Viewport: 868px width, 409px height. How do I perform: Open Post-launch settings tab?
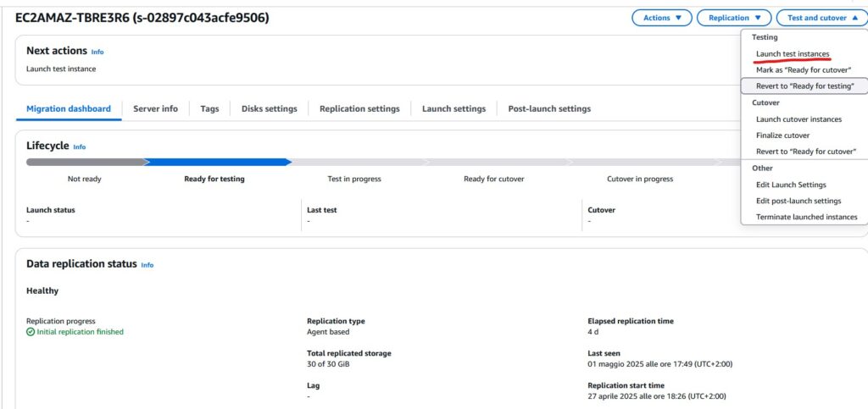click(x=549, y=109)
